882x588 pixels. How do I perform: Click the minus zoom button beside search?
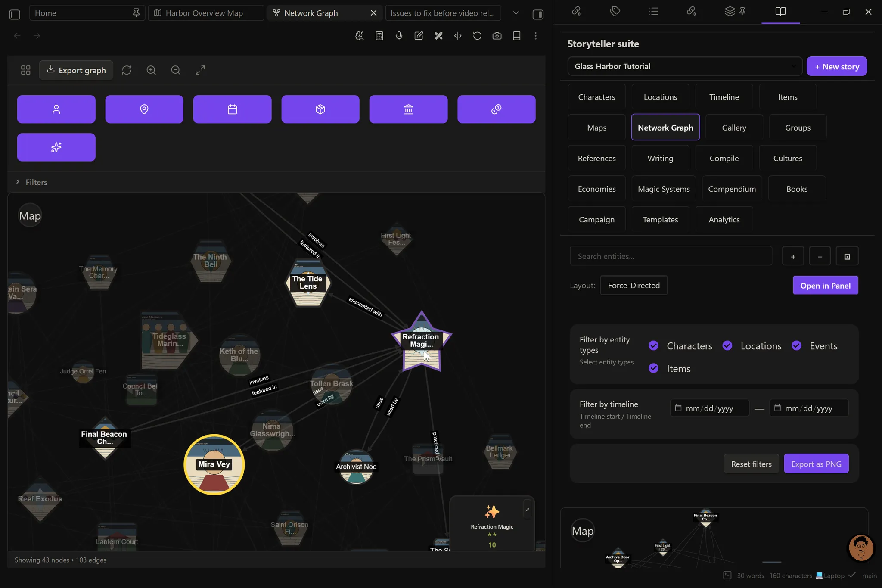coord(820,256)
